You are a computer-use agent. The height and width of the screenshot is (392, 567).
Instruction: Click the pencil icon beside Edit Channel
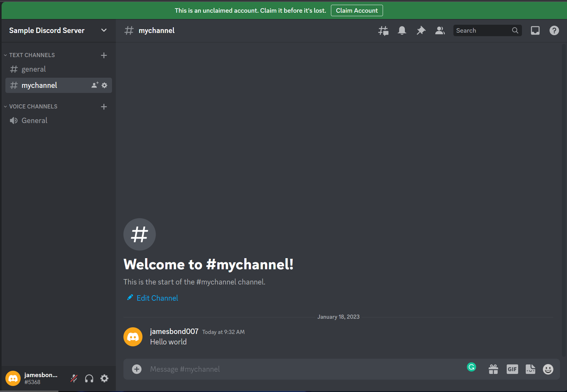click(130, 297)
